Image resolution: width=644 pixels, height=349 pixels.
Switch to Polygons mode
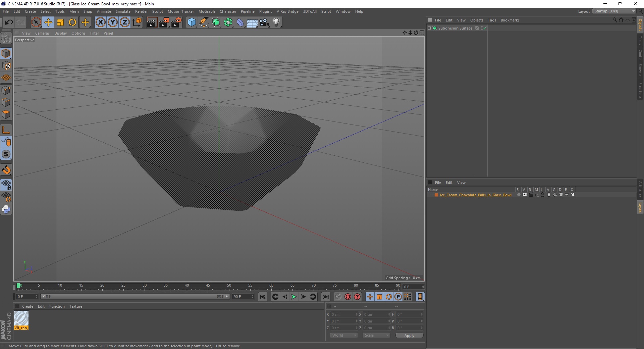(6, 114)
